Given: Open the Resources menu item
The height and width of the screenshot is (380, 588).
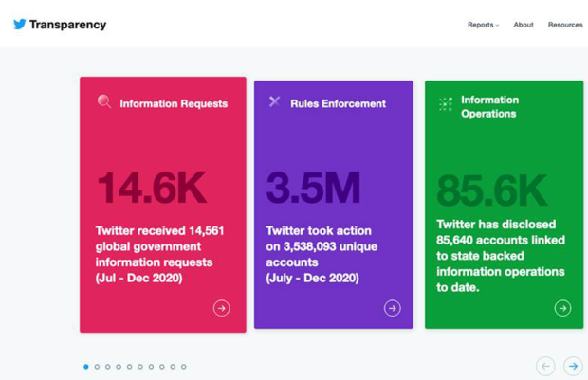Looking at the screenshot, I should [x=565, y=25].
